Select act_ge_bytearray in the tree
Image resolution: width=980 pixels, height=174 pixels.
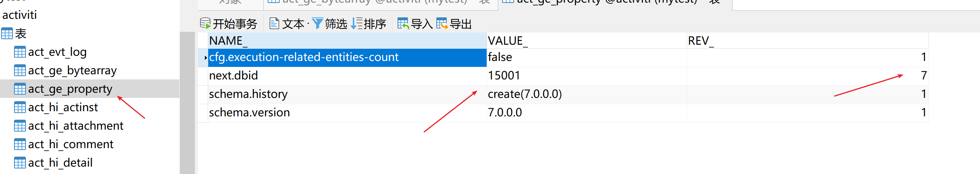point(72,70)
